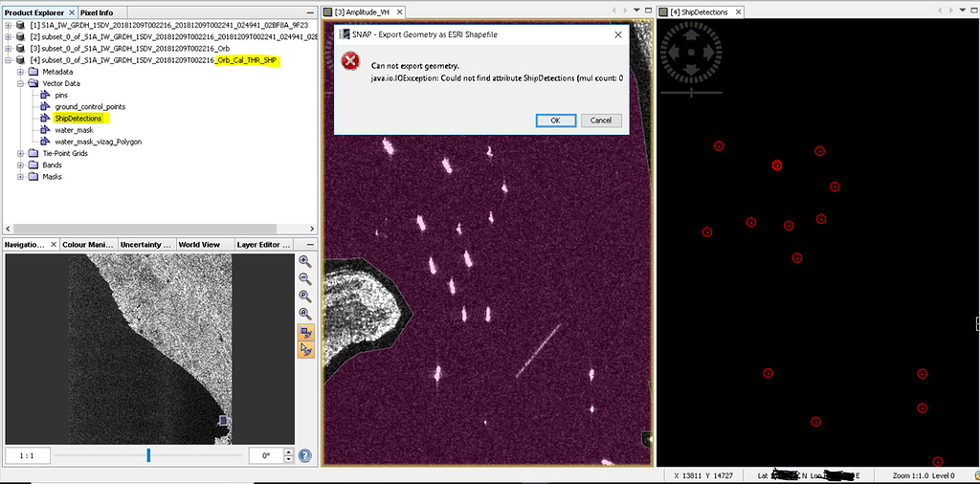This screenshot has height=484, width=980.
Task: Click the zoom slider in Navigation panel
Action: 148,455
